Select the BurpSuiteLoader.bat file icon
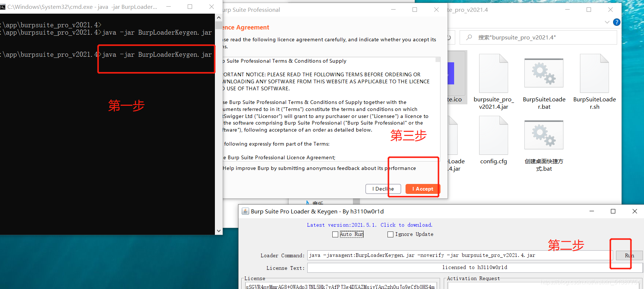 point(544,73)
